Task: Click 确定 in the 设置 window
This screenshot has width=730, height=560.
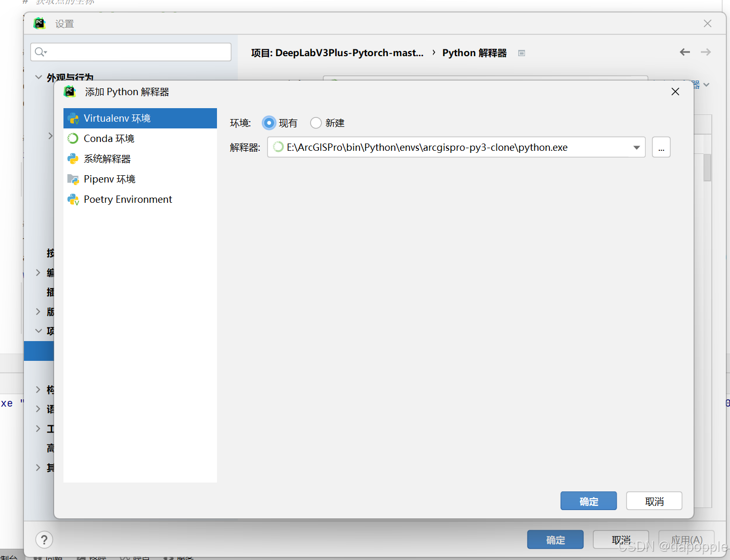Action: 555,540
